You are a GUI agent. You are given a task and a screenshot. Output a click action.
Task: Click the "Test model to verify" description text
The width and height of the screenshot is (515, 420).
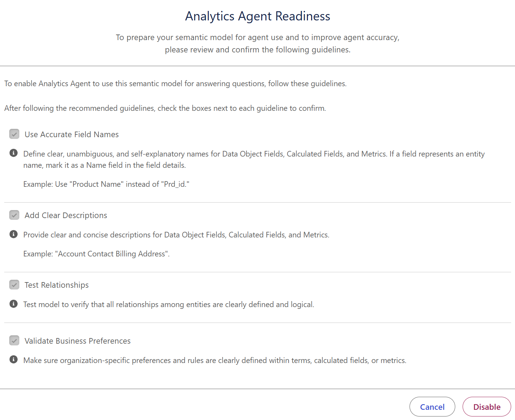coord(169,305)
